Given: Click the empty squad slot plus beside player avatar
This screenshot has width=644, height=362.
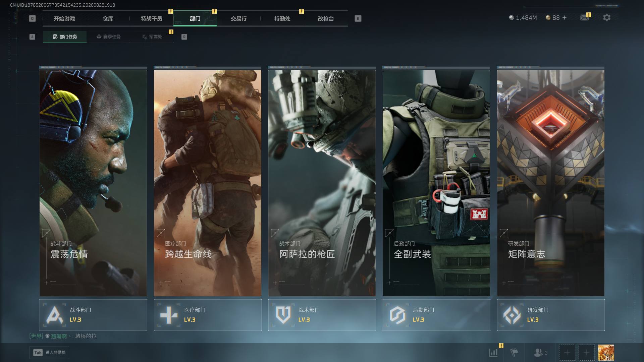Looking at the screenshot, I should click(586, 353).
